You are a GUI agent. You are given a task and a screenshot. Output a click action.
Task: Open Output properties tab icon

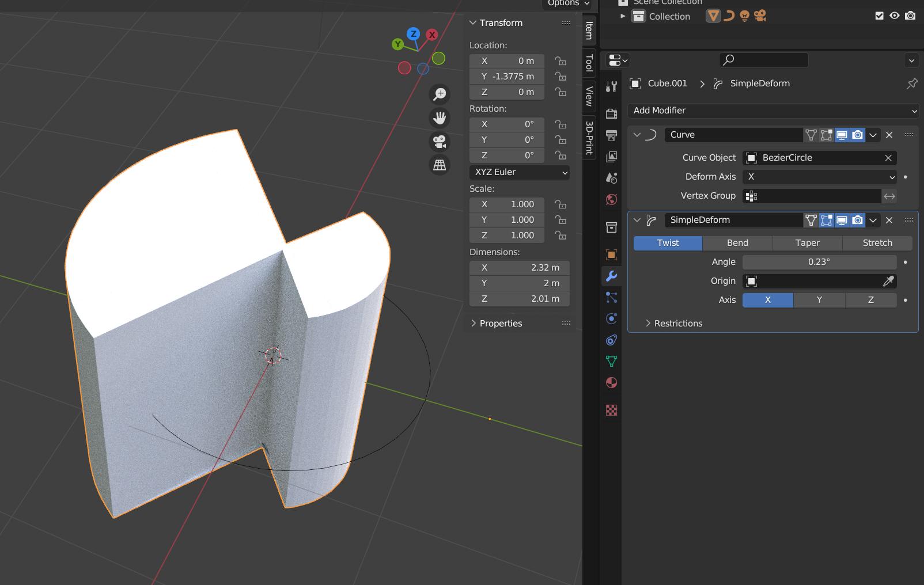pyautogui.click(x=611, y=135)
